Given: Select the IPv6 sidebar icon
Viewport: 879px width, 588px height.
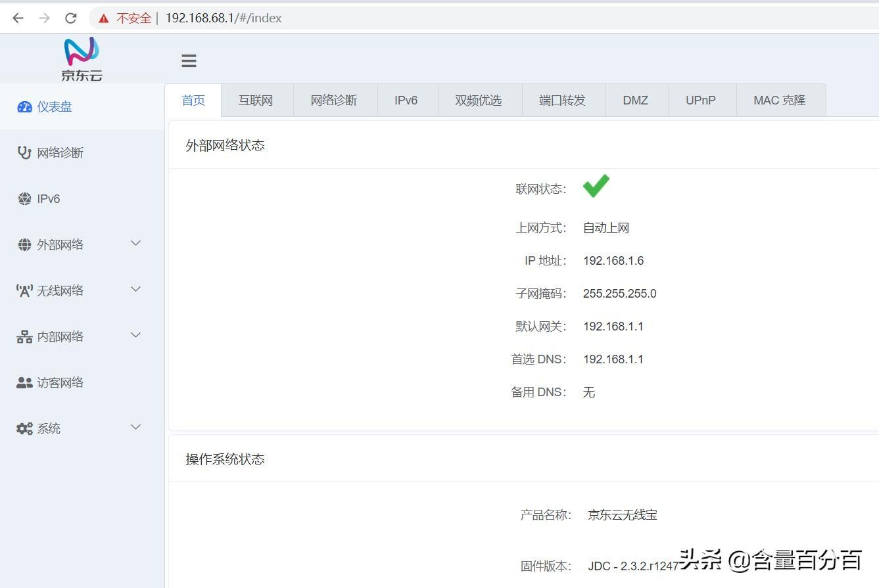Looking at the screenshot, I should [x=24, y=199].
